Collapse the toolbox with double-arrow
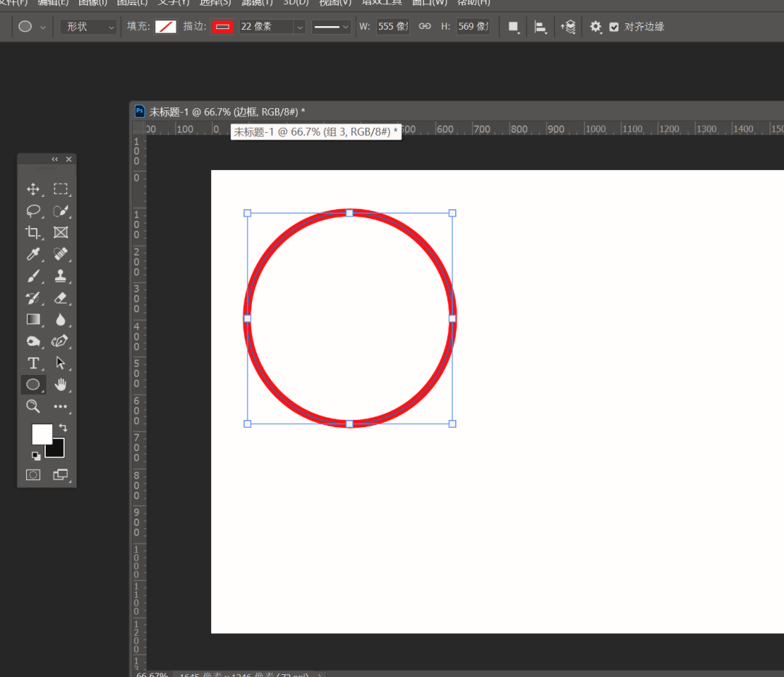 54,159
